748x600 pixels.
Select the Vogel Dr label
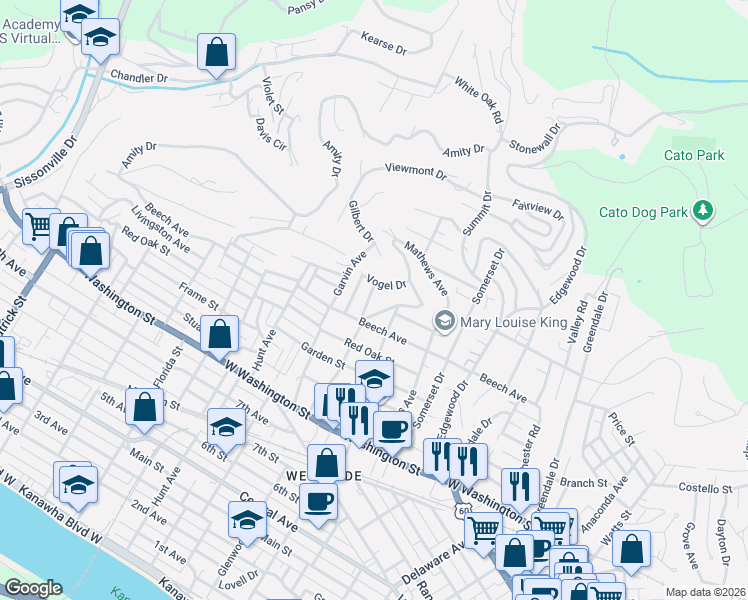[x=386, y=282]
